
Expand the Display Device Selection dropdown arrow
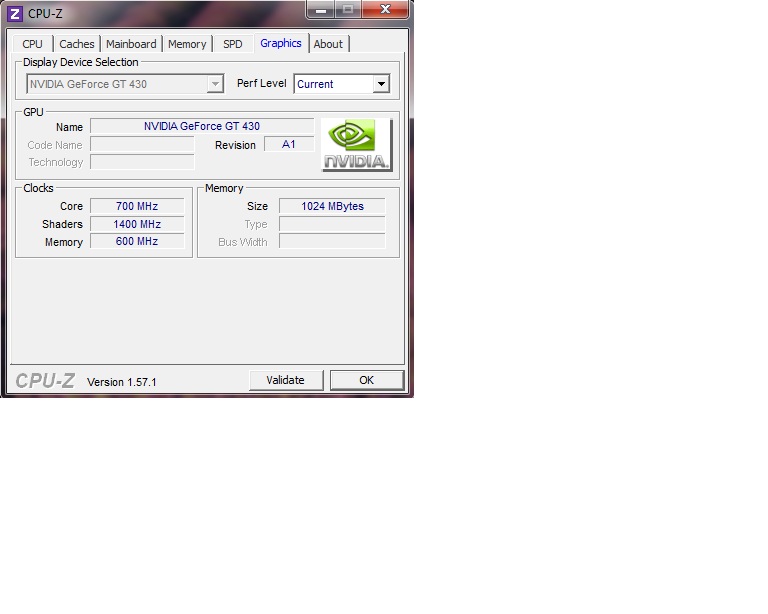[x=215, y=84]
